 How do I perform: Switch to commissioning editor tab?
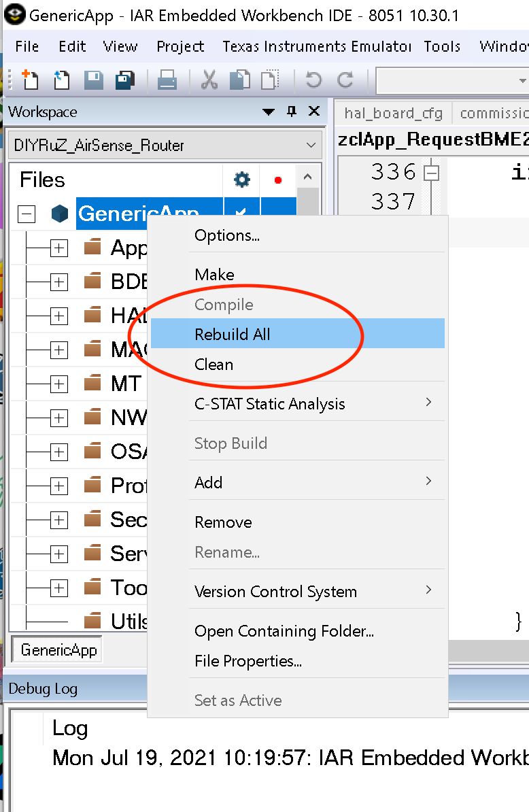point(492,113)
